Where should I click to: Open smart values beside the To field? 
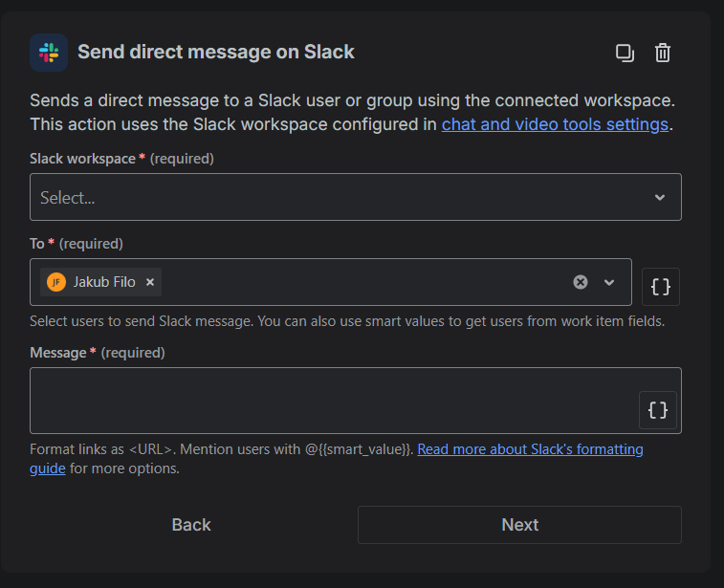[x=661, y=287]
